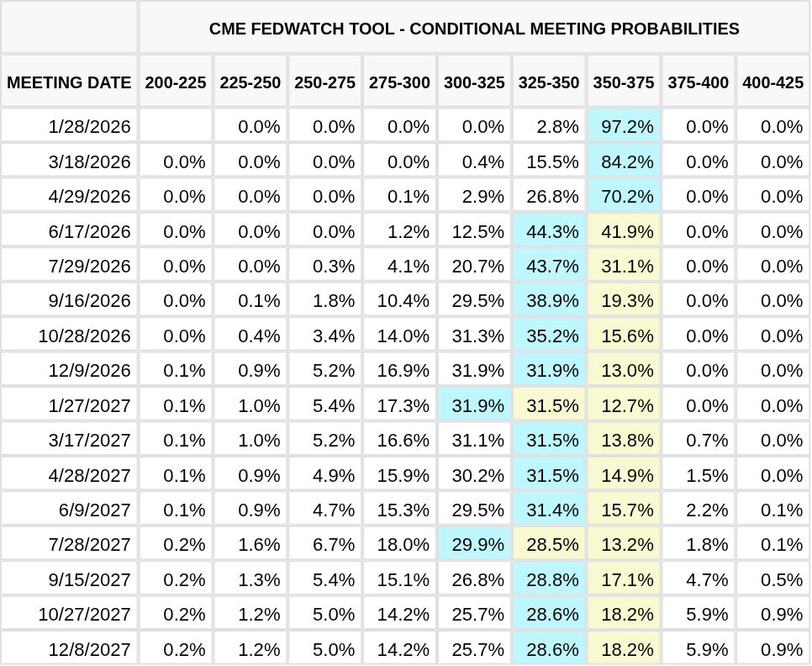Select the 12/8/2027 meeting date cell
Screen dimensions: 812x666
tap(89, 649)
